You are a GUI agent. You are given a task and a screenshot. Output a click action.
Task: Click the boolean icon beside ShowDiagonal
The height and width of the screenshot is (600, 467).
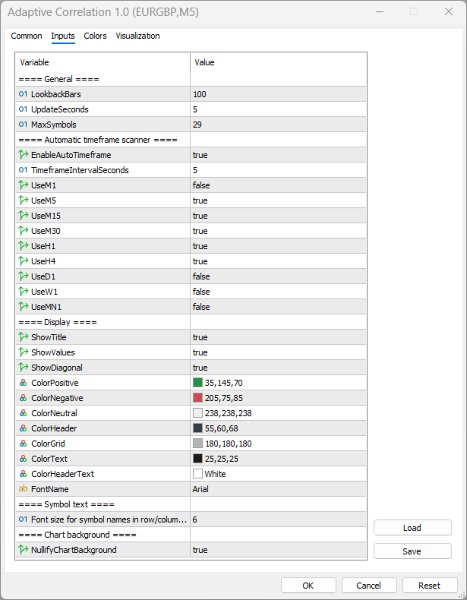(23, 367)
